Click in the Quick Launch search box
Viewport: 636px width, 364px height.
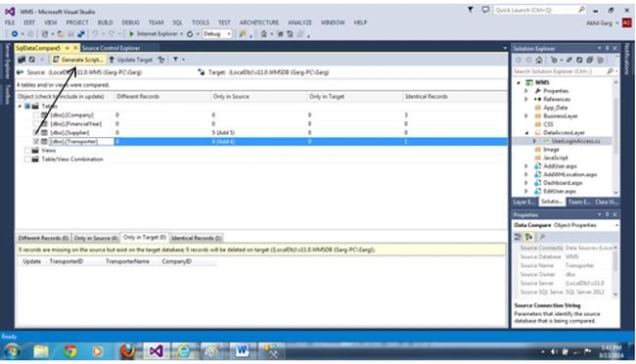539,10
